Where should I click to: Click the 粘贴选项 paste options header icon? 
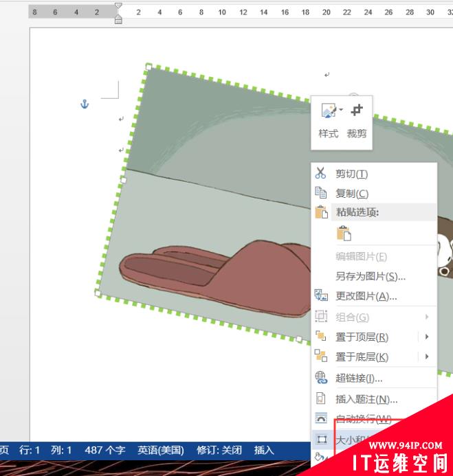click(x=321, y=212)
